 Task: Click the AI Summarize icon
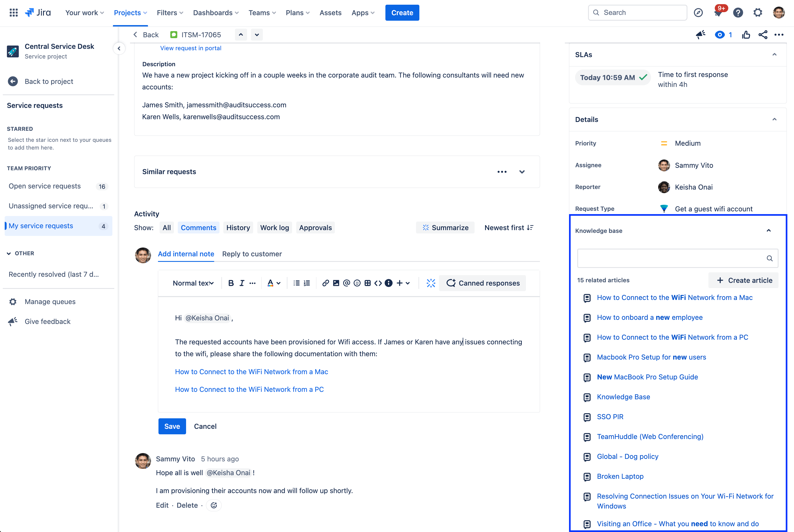(425, 227)
